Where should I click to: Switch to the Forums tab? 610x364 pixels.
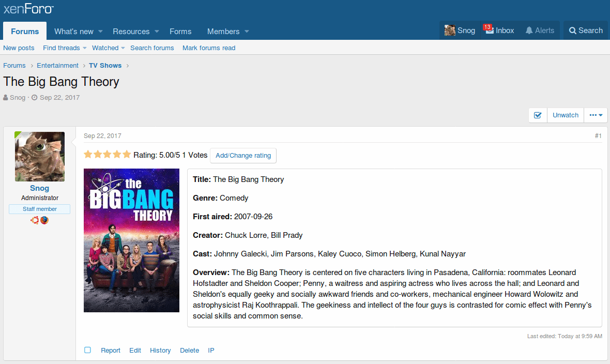pyautogui.click(x=25, y=31)
